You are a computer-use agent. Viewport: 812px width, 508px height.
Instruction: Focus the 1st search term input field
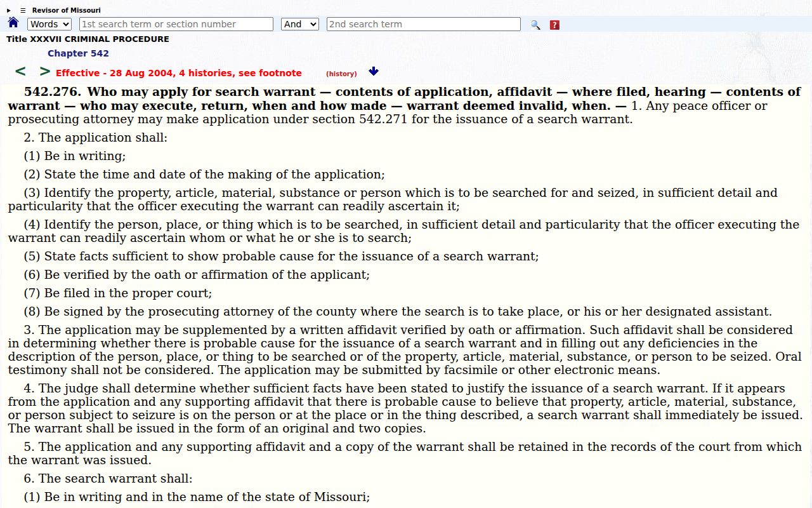176,24
